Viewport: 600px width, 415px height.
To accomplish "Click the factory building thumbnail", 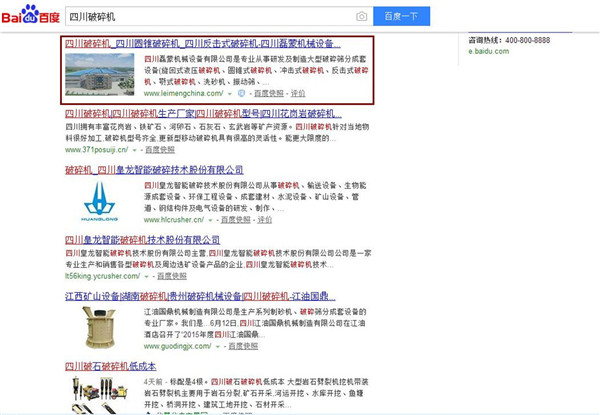I will tap(99, 74).
